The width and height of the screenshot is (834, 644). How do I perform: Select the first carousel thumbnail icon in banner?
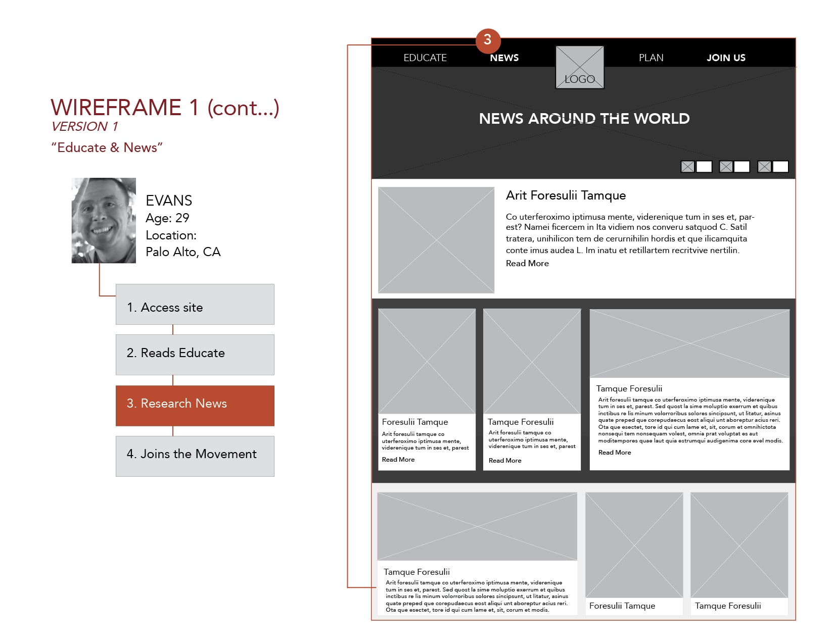[x=687, y=167]
